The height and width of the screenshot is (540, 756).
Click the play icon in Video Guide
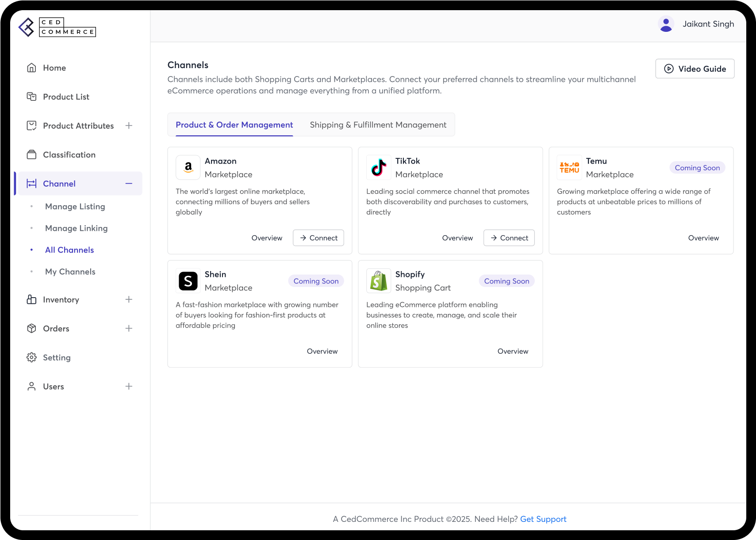[x=669, y=69]
